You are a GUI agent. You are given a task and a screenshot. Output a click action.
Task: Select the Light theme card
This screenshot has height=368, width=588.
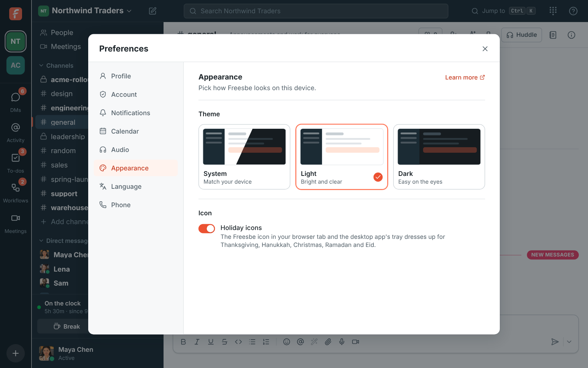[x=342, y=157]
